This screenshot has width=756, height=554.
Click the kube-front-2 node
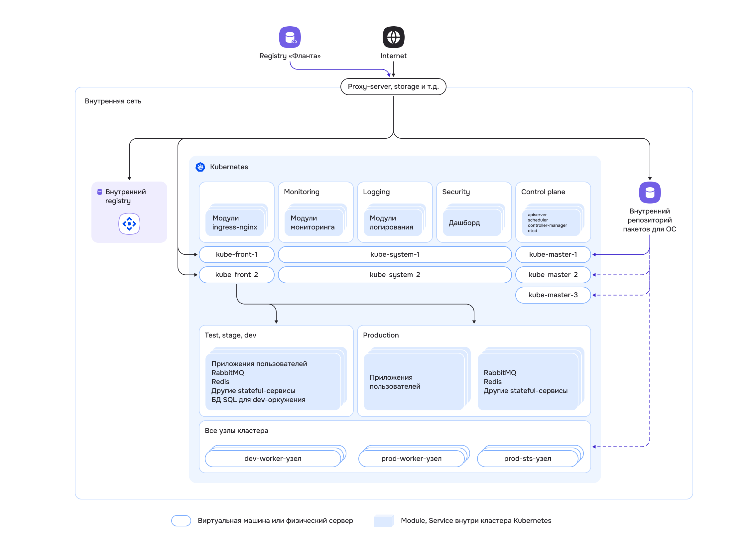[237, 275]
